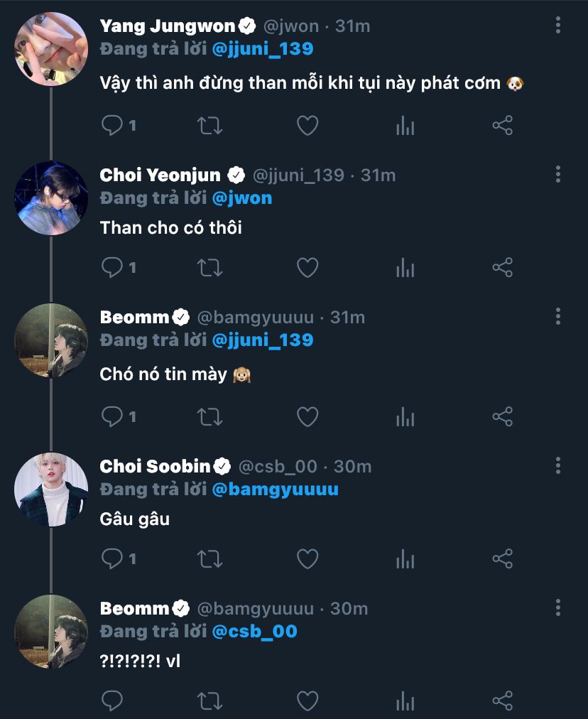Retweet Choi Yeonjun's "Than cho có thôi" tweet
The image size is (588, 719).
[x=209, y=268]
